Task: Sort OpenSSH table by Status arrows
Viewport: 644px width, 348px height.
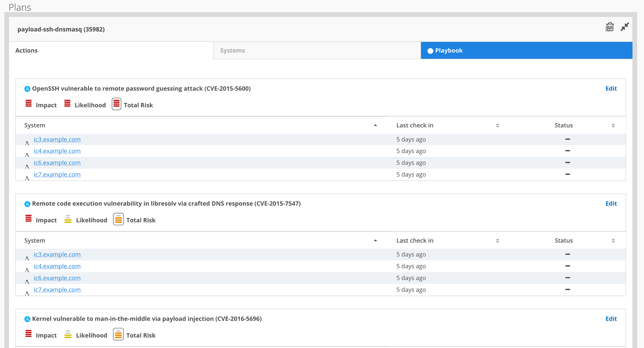Action: (613, 125)
